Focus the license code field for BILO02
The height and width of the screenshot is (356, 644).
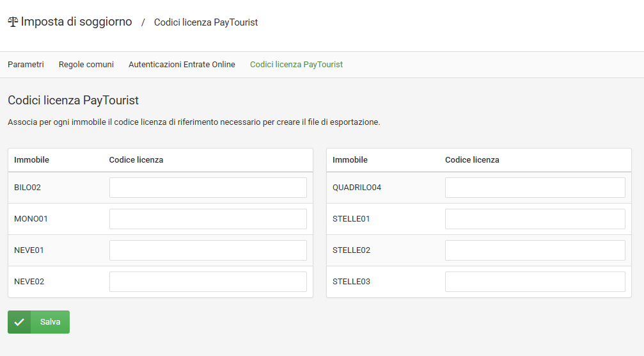click(208, 188)
